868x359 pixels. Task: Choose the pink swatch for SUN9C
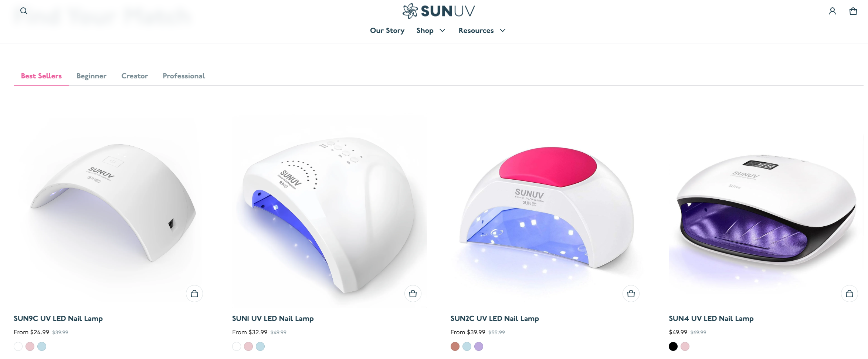point(30,346)
